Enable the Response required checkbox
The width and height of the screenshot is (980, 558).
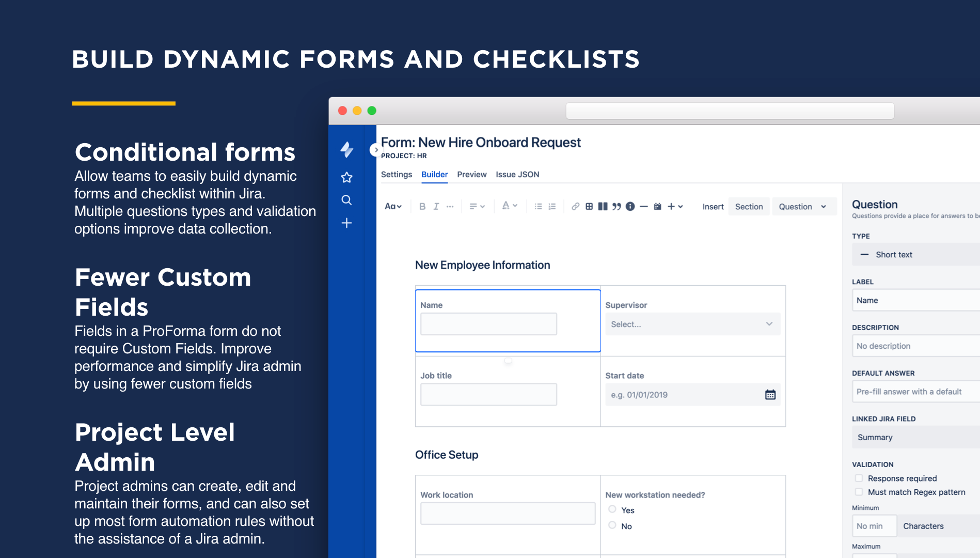(859, 478)
